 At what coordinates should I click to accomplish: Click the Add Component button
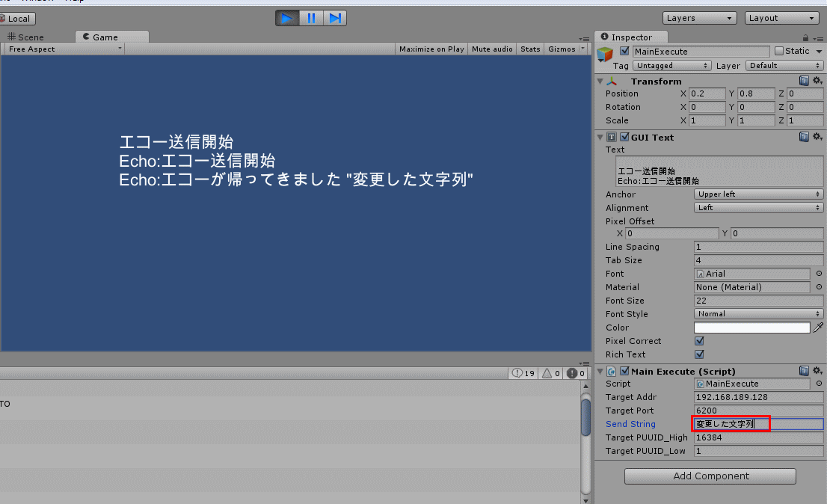[710, 476]
